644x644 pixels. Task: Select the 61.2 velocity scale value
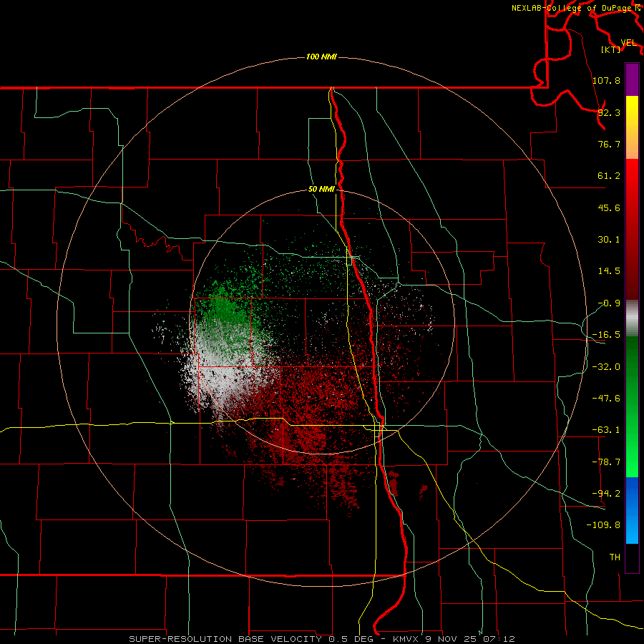click(609, 176)
